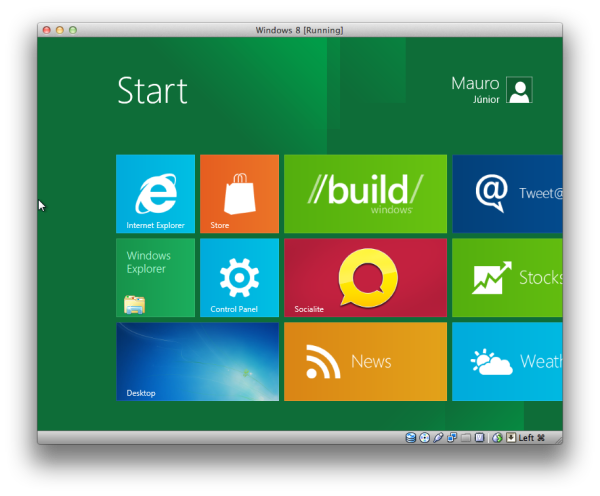Open the News feed tile
The width and height of the screenshot is (600, 496).
click(365, 362)
